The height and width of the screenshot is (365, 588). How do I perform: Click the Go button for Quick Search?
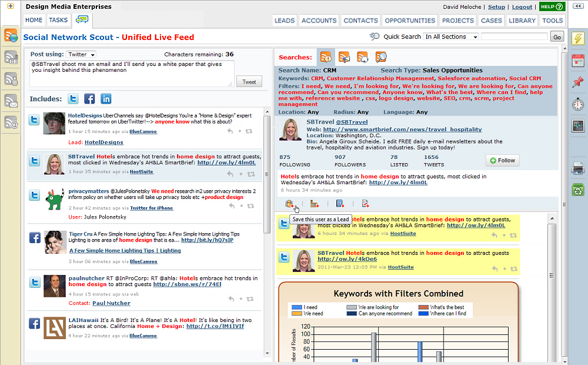(557, 37)
